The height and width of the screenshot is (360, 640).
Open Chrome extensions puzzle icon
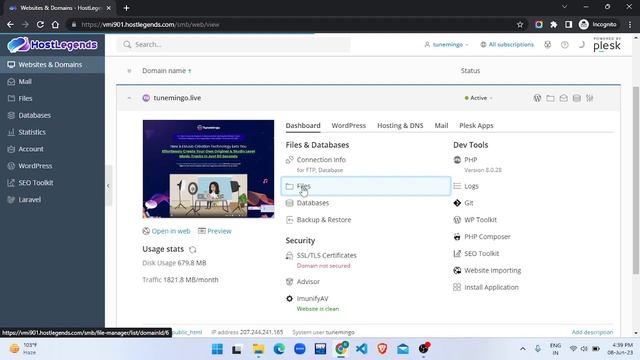click(x=553, y=24)
